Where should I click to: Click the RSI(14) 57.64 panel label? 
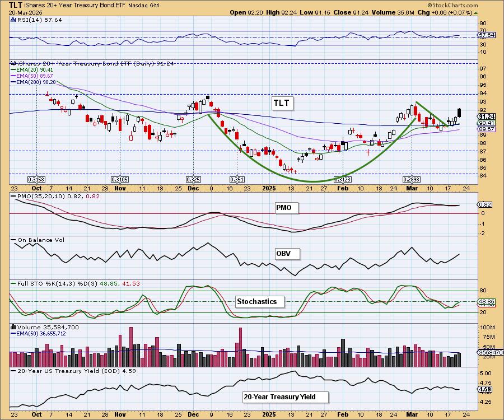(x=39, y=20)
